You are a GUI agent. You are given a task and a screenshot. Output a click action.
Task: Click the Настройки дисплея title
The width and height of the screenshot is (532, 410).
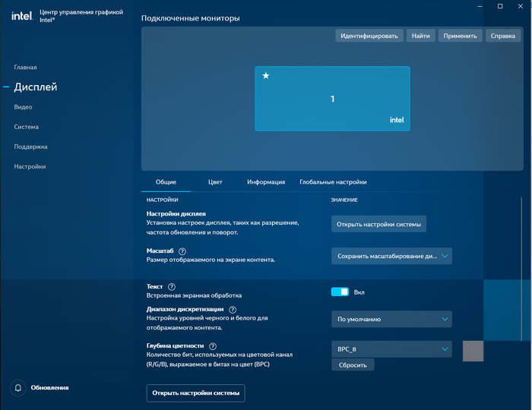[x=176, y=214]
